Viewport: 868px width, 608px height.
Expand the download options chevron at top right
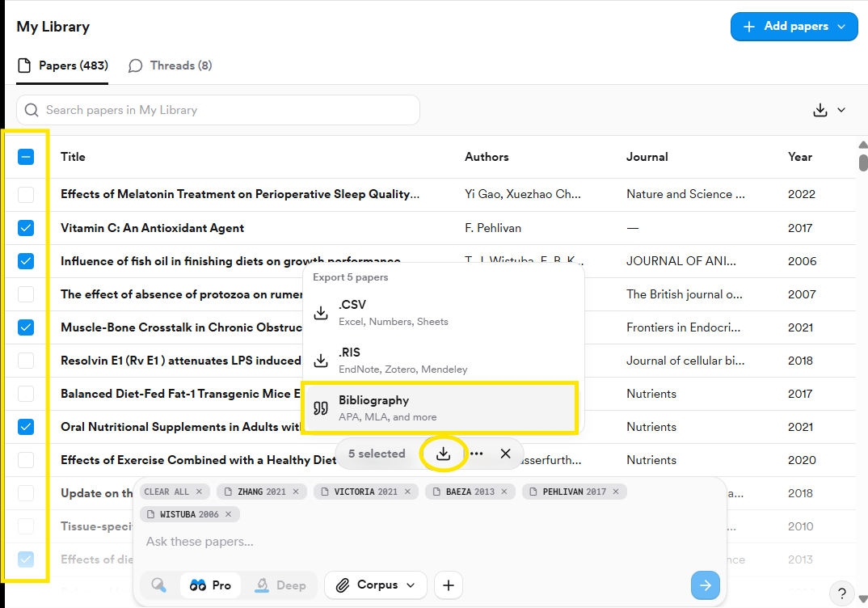tap(841, 110)
